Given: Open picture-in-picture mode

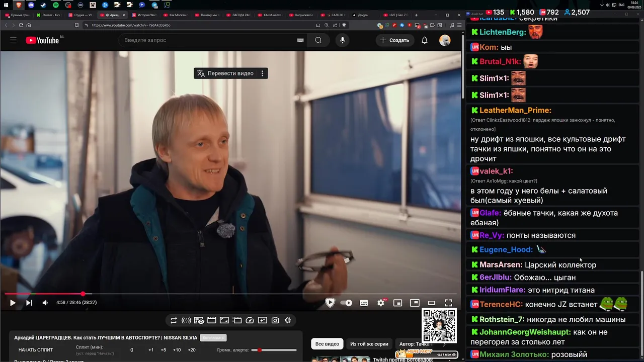Looking at the screenshot, I should coord(415,303).
